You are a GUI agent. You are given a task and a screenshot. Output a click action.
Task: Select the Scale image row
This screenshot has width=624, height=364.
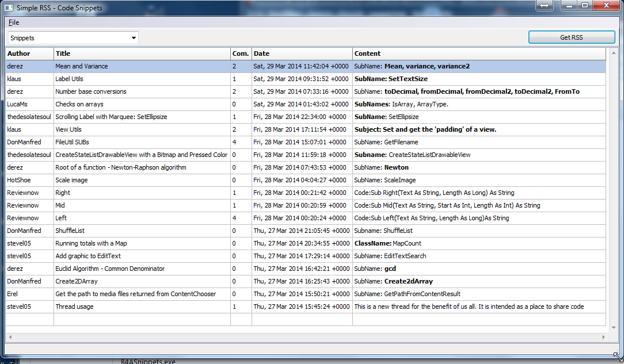[306, 180]
